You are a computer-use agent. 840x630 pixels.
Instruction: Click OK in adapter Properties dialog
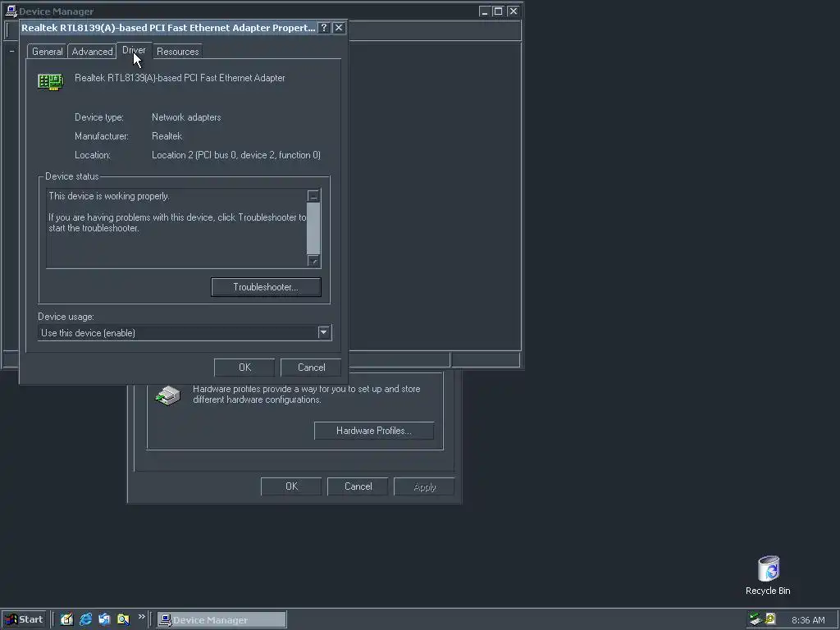point(244,367)
